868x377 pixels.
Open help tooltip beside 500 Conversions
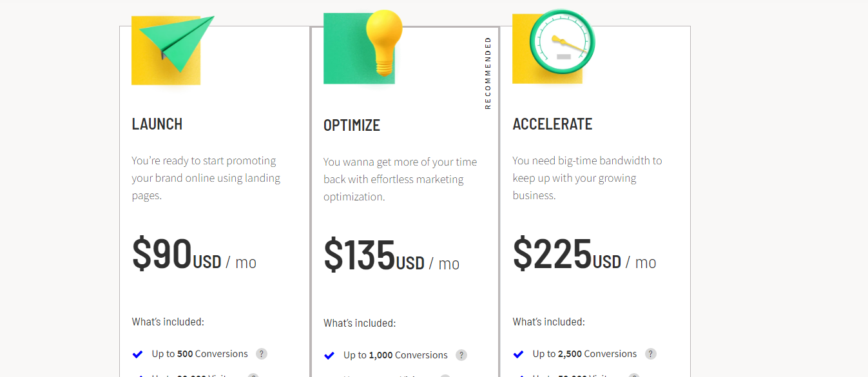click(x=261, y=354)
